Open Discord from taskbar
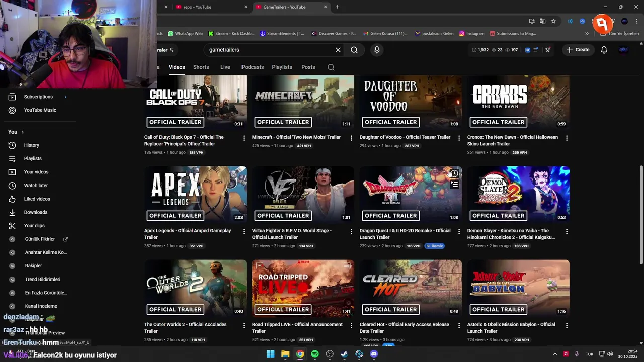 (x=374, y=354)
